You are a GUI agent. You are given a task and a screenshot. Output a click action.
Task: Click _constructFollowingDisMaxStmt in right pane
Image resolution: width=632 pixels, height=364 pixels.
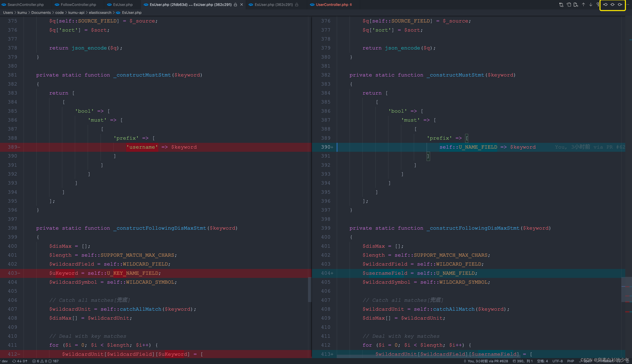[473, 228]
